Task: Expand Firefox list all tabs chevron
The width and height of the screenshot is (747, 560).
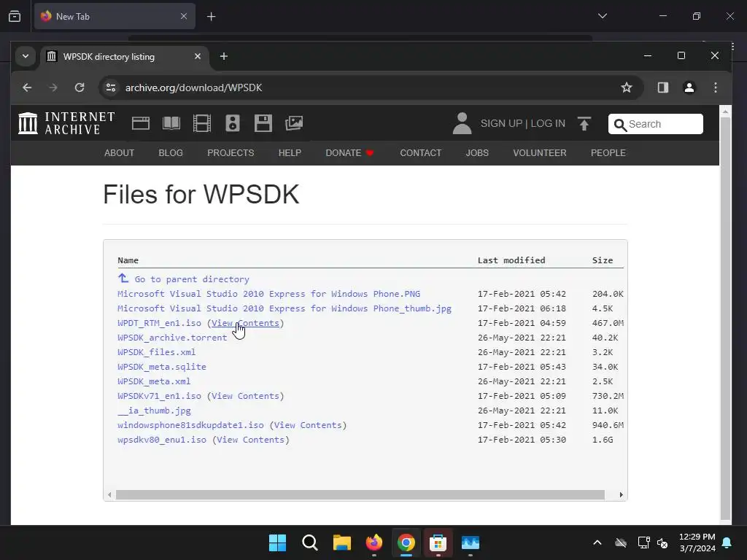Action: coord(602,16)
